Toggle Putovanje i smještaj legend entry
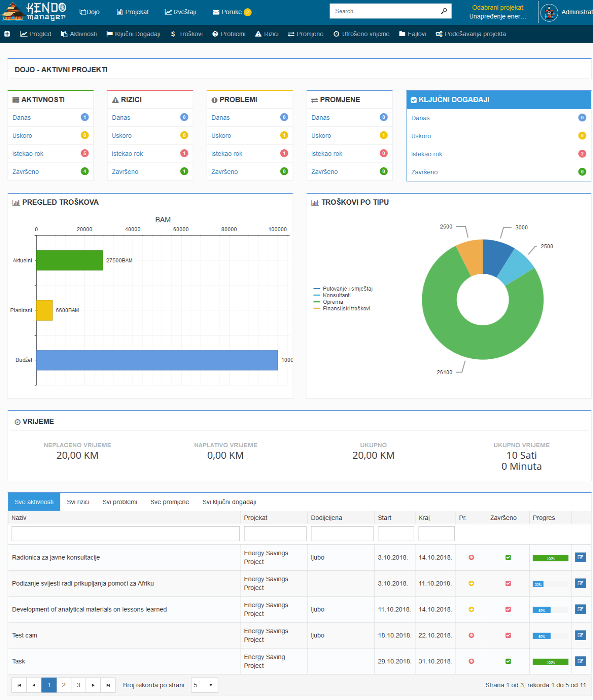The height and width of the screenshot is (700, 593). 343,289
